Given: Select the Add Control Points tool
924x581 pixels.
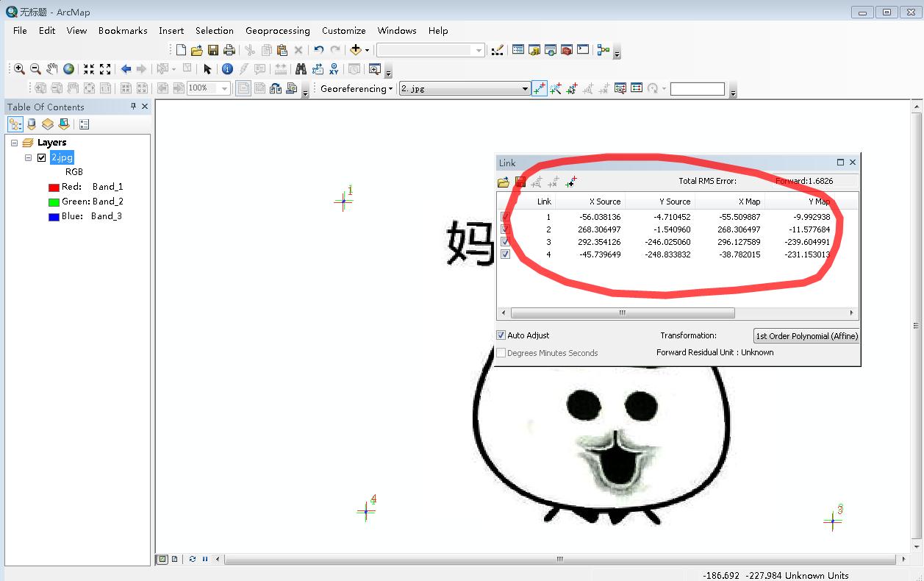Looking at the screenshot, I should click(540, 88).
